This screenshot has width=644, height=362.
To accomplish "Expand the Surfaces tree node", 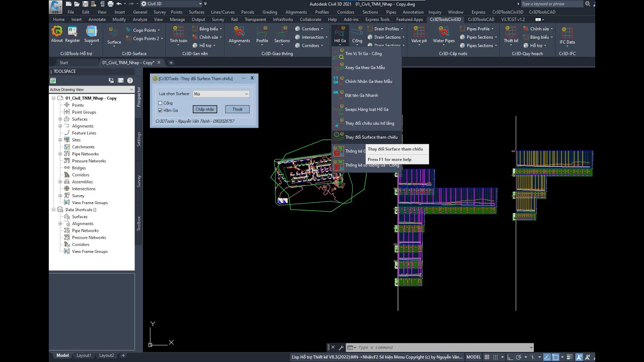I will [60, 119].
